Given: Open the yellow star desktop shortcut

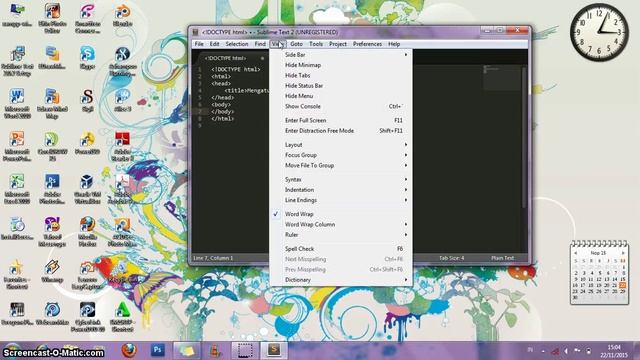Looking at the screenshot, I should [x=17, y=274].
